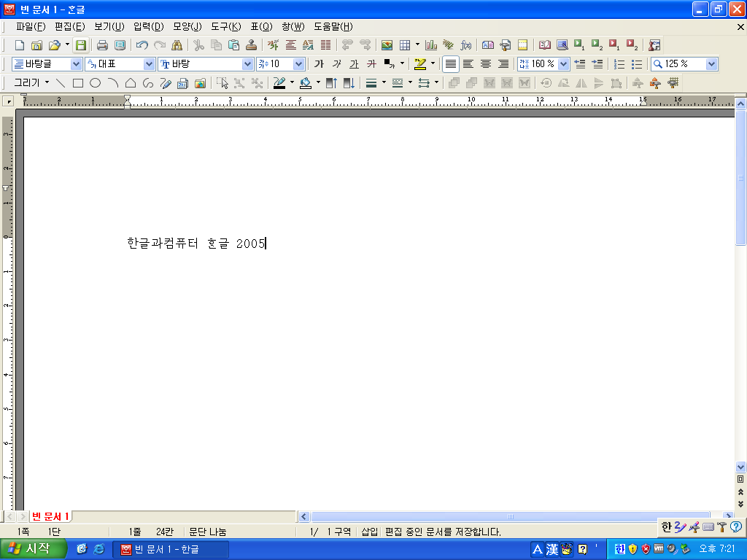Open the paragraph shape icon
Image resolution: width=747 pixels, height=560 pixels.
290,45
